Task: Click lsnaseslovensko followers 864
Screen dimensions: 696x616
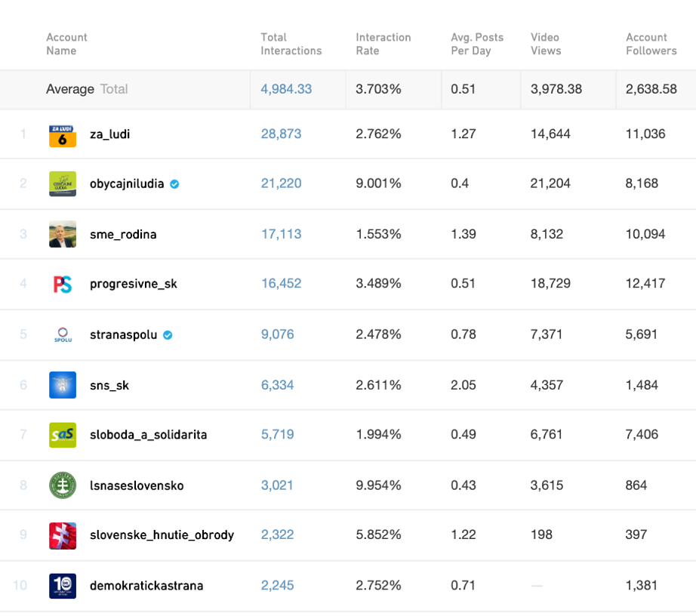Action: click(636, 485)
